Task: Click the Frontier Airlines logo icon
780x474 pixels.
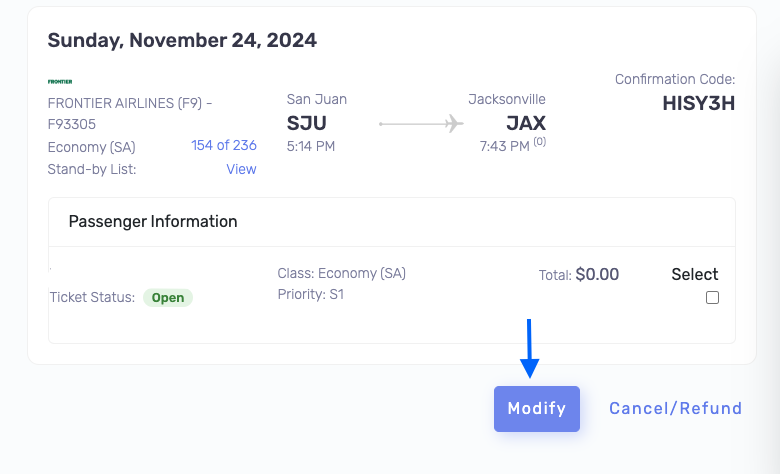Action: [60, 82]
